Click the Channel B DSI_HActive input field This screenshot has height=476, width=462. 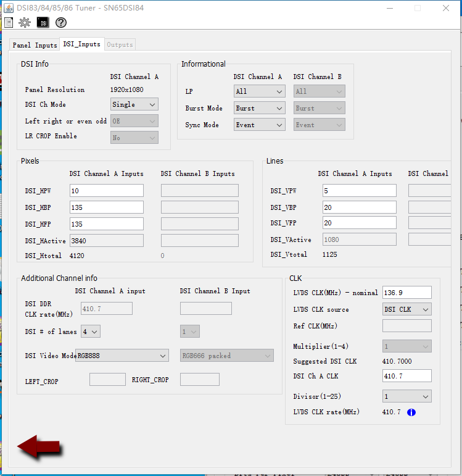pyautogui.click(x=200, y=241)
